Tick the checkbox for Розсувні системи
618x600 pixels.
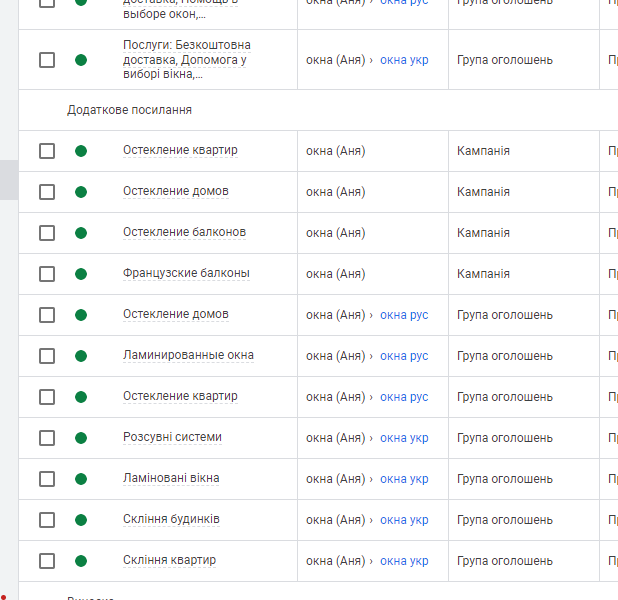click(x=47, y=438)
